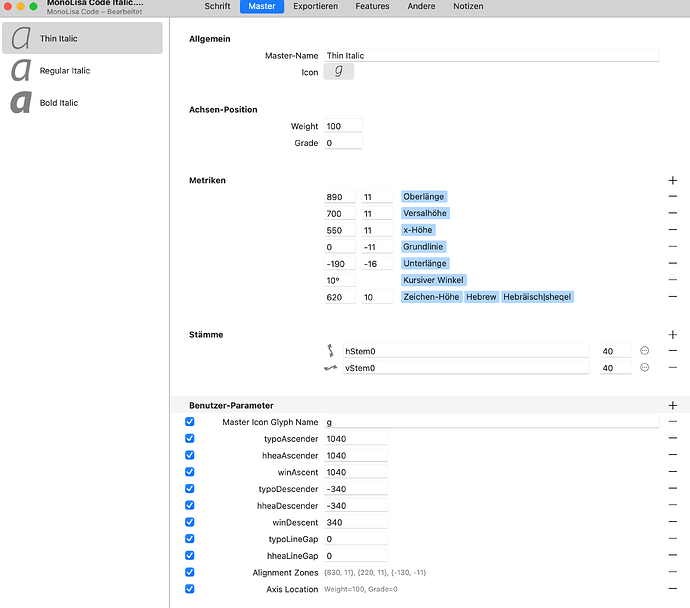
Task: Remove the Oberlänge metric row
Action: pyautogui.click(x=672, y=196)
